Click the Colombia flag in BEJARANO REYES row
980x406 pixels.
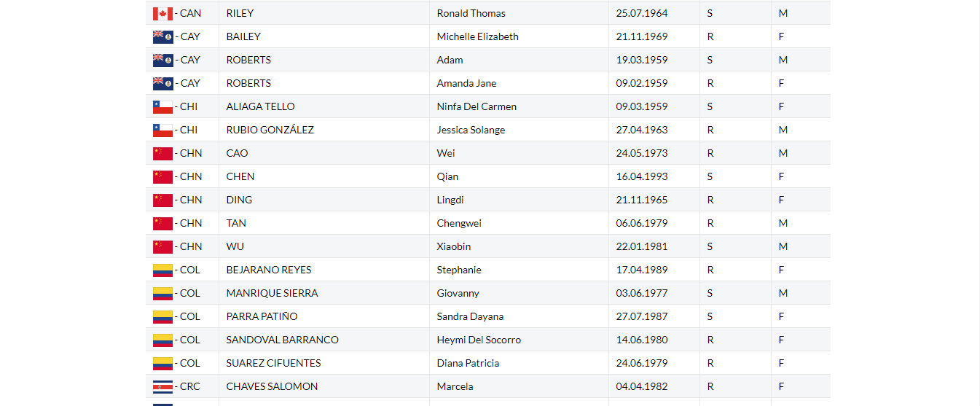pos(162,270)
